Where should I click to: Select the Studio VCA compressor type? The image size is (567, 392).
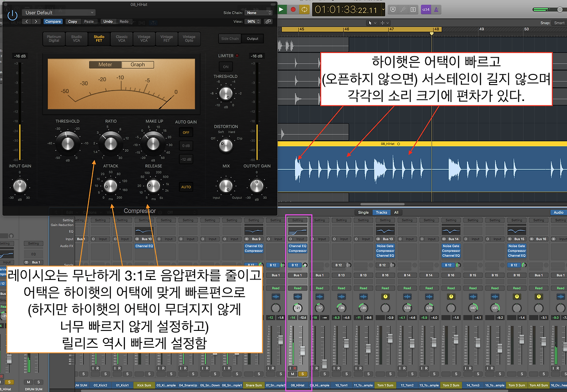[77, 39]
